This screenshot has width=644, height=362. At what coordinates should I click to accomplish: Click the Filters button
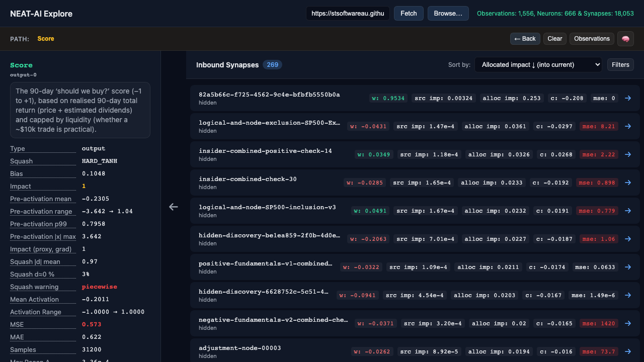[620, 64]
